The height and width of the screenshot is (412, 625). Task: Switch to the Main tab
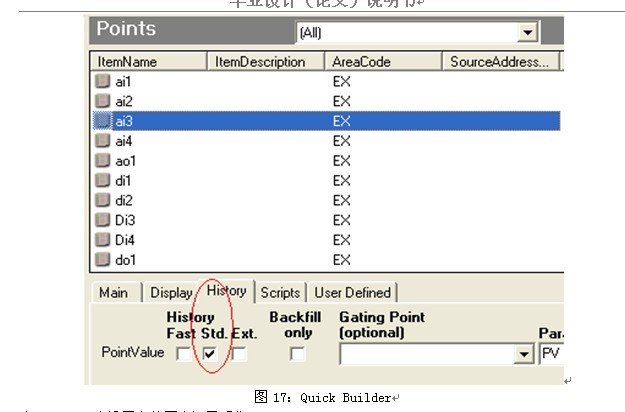(114, 293)
